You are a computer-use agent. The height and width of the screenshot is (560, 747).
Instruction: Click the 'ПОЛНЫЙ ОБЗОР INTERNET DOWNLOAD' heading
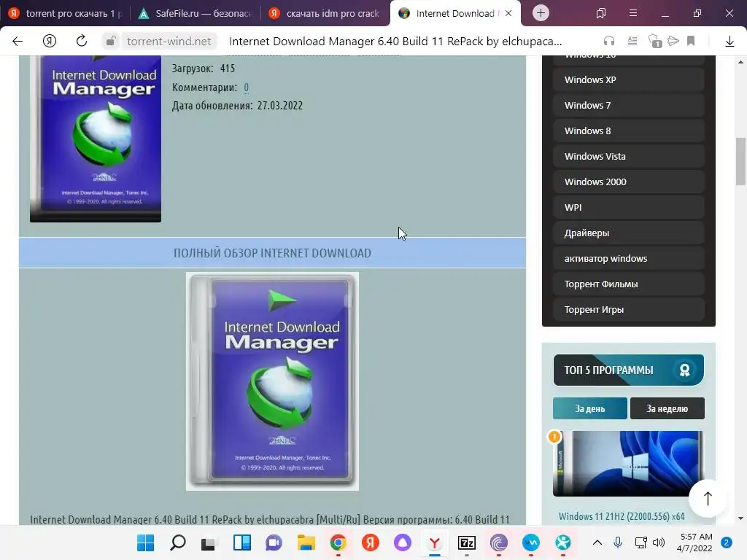coord(272,253)
